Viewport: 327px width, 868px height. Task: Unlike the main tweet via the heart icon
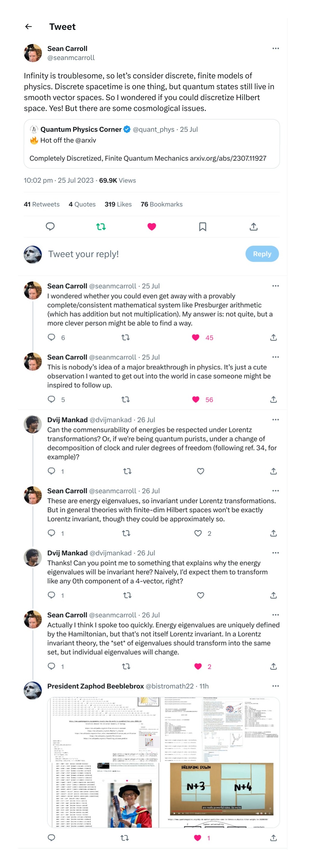pos(152,226)
